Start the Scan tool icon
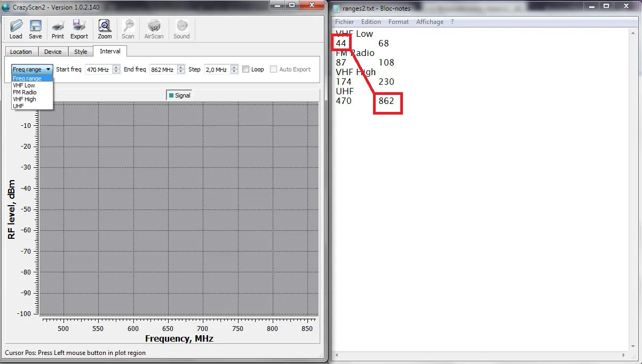Viewport: 642px width, 364px height. 128,29
